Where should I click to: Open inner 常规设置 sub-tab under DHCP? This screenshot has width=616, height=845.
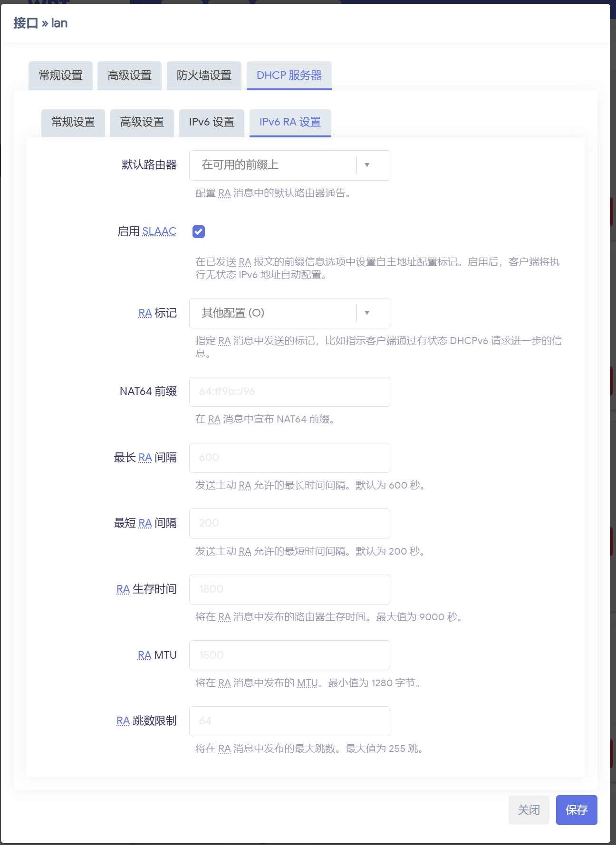pos(73,122)
